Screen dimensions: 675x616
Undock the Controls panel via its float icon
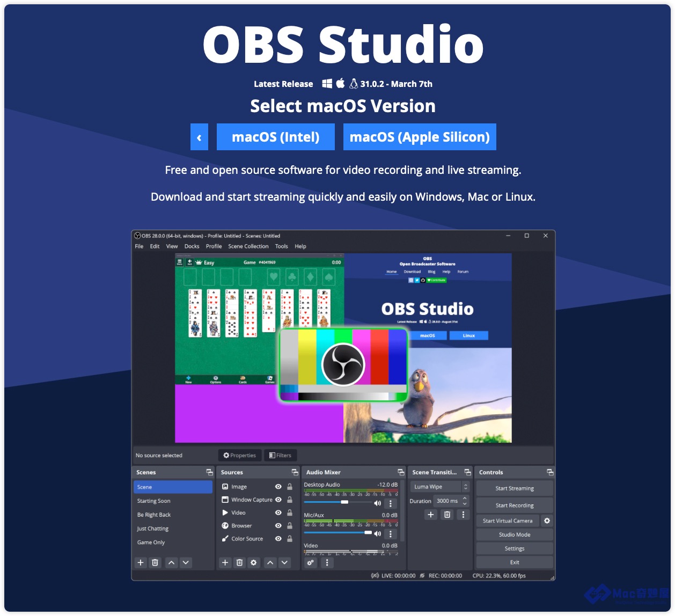(550, 472)
